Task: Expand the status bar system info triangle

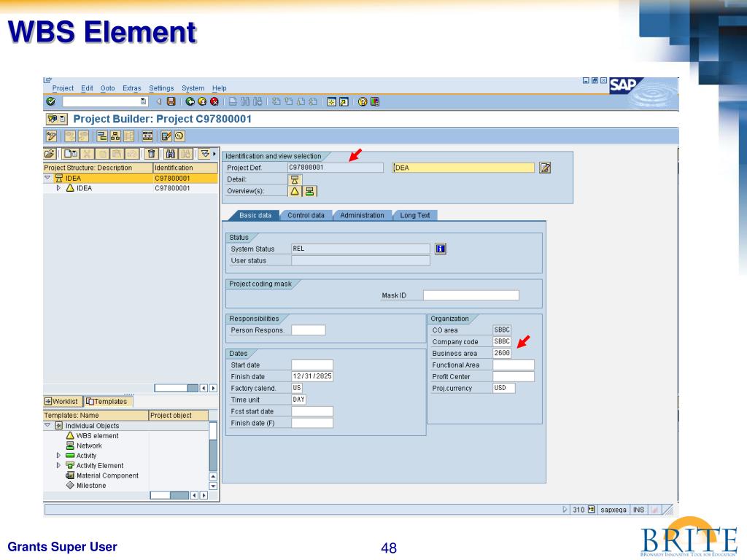Action: click(x=565, y=510)
